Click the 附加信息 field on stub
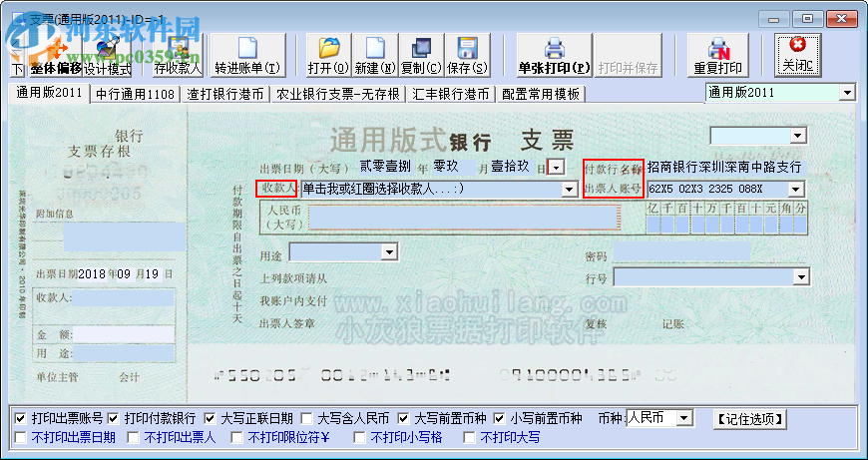The image size is (868, 460). coord(125,237)
